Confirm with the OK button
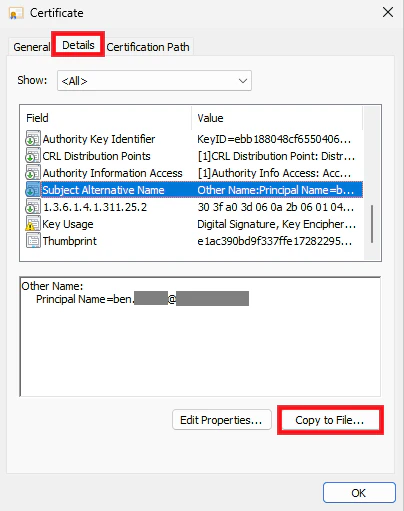404x511 pixels. pos(359,493)
